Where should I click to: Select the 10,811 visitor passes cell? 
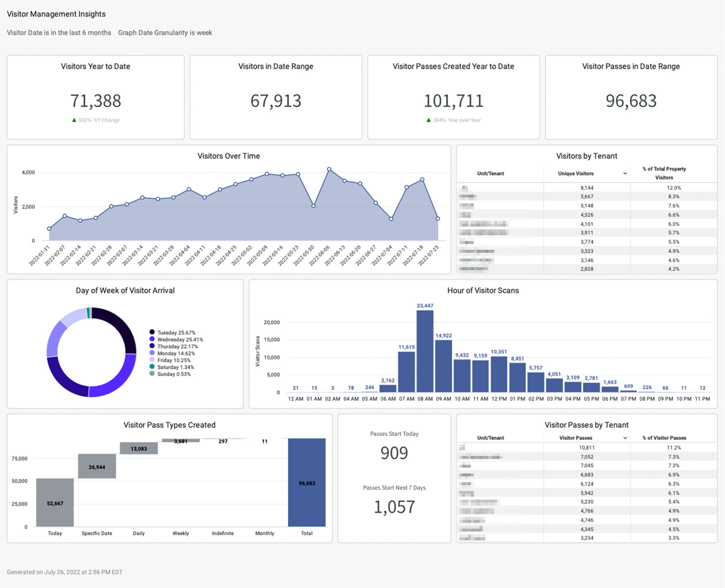coord(587,448)
